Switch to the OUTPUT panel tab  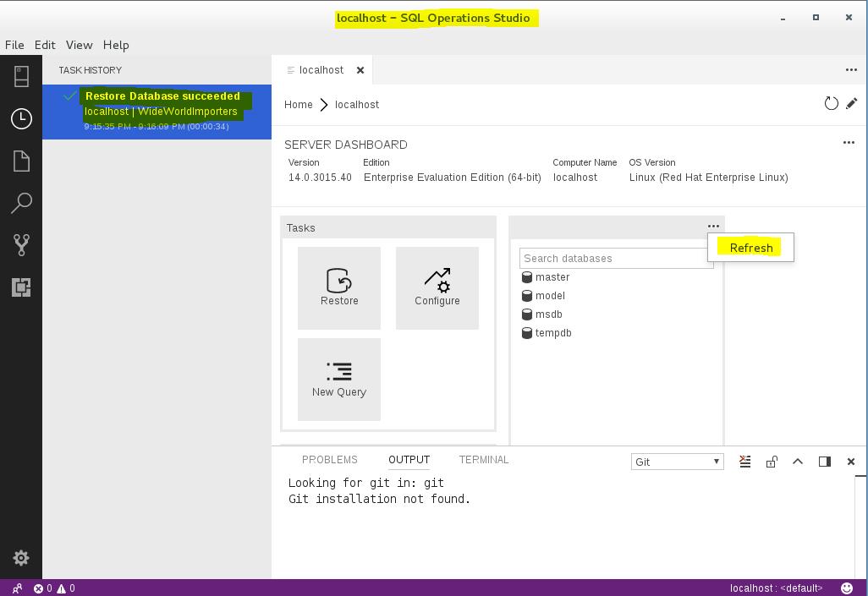click(x=409, y=460)
